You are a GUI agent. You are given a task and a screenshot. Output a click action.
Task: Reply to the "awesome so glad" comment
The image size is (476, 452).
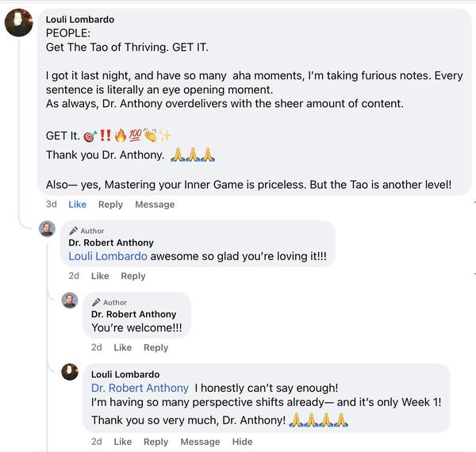(x=133, y=276)
